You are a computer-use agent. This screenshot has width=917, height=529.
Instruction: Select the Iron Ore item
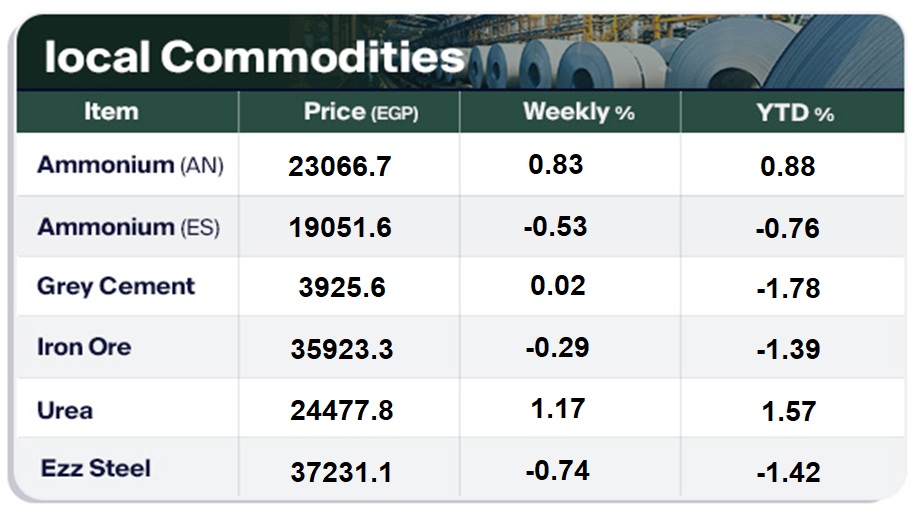84,347
